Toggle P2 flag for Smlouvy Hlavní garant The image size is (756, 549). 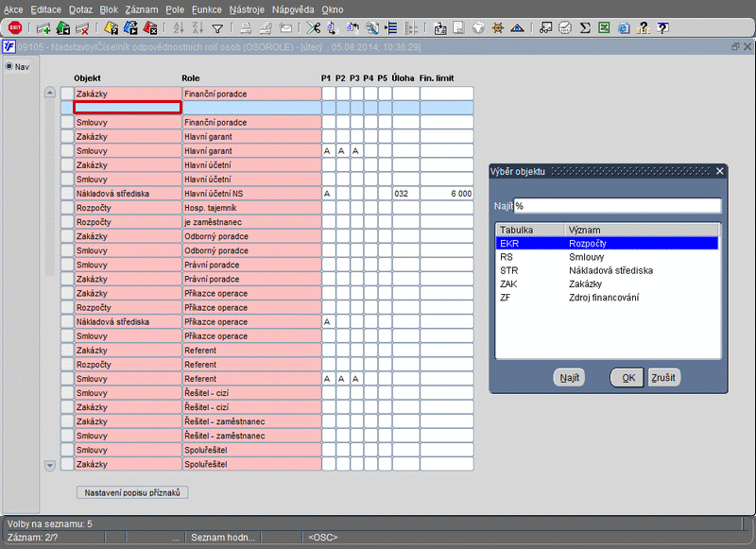click(x=342, y=151)
